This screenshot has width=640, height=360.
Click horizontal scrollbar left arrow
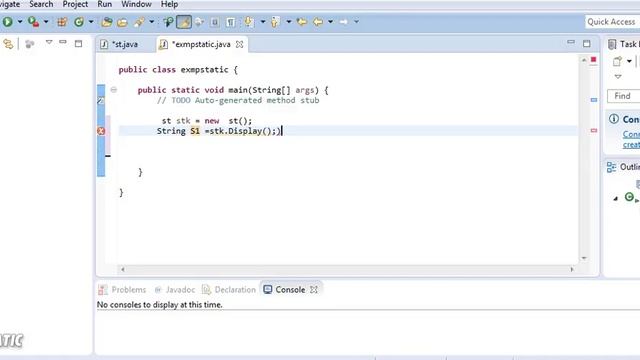(x=122, y=269)
